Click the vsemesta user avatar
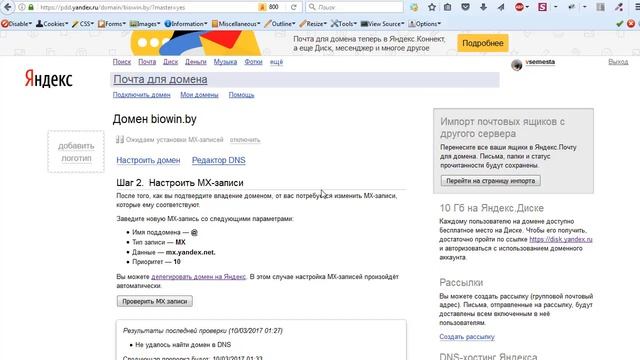The width and height of the screenshot is (640, 360). (517, 64)
